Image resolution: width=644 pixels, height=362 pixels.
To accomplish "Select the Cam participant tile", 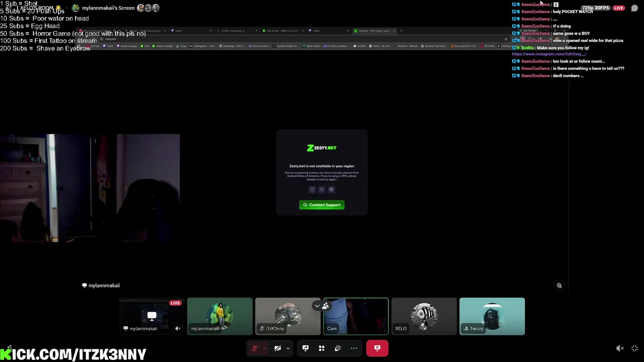I will click(x=356, y=316).
